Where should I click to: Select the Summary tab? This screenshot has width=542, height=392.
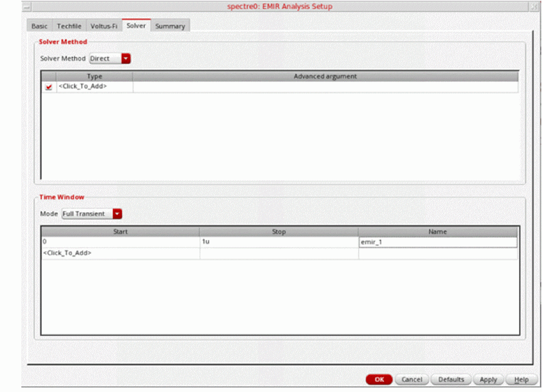tap(170, 26)
